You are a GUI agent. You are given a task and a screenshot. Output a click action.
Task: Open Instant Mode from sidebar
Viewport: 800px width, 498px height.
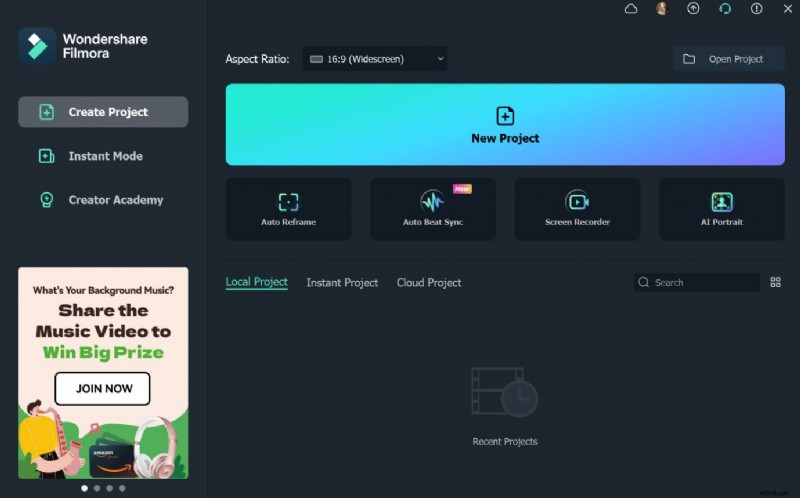[103, 156]
